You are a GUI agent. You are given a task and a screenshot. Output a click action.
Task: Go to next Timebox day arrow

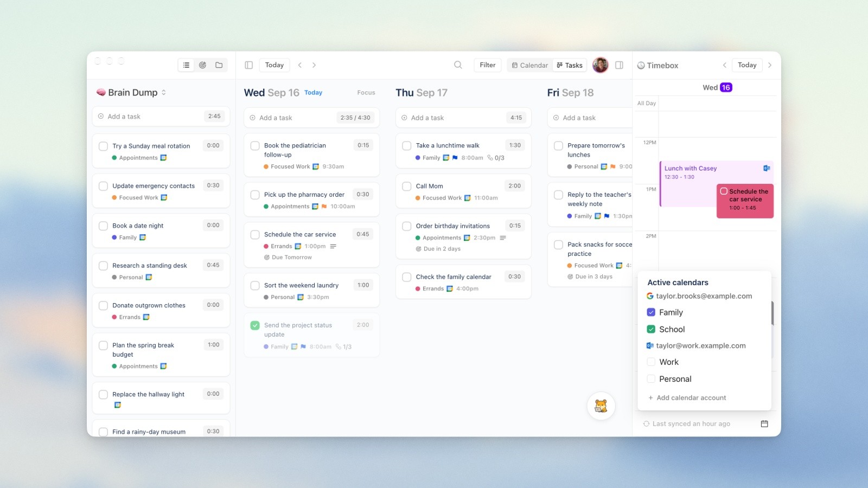[x=770, y=65]
